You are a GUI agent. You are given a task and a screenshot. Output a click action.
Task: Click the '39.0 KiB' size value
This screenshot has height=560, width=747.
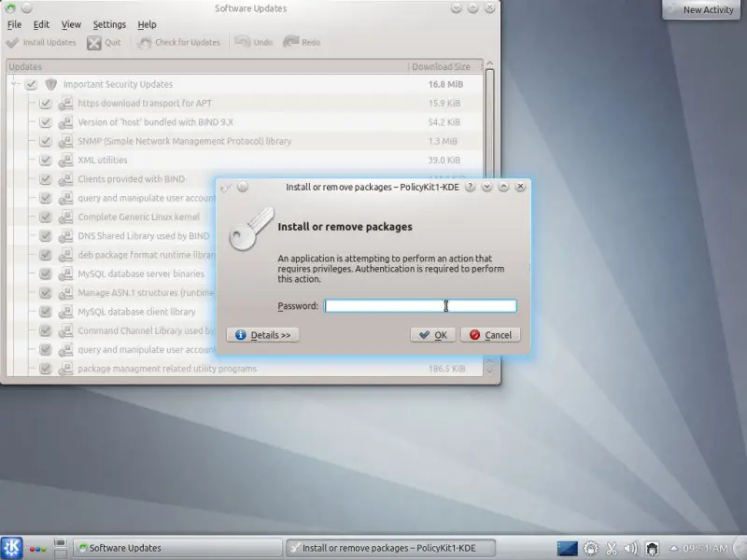[444, 160]
